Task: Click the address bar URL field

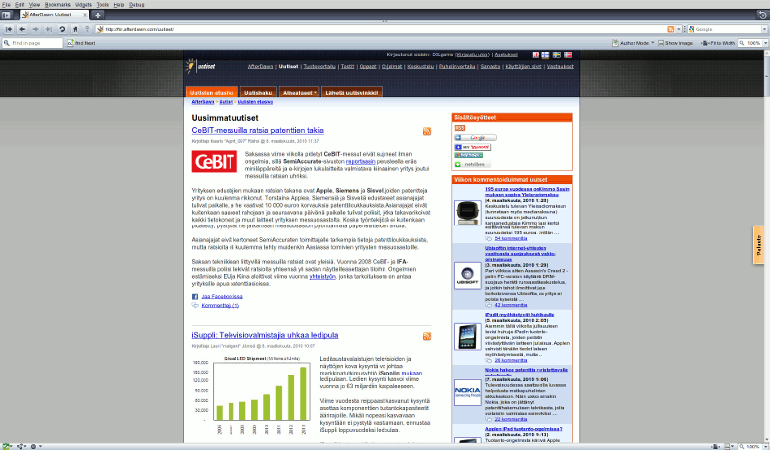Action: click(x=383, y=29)
